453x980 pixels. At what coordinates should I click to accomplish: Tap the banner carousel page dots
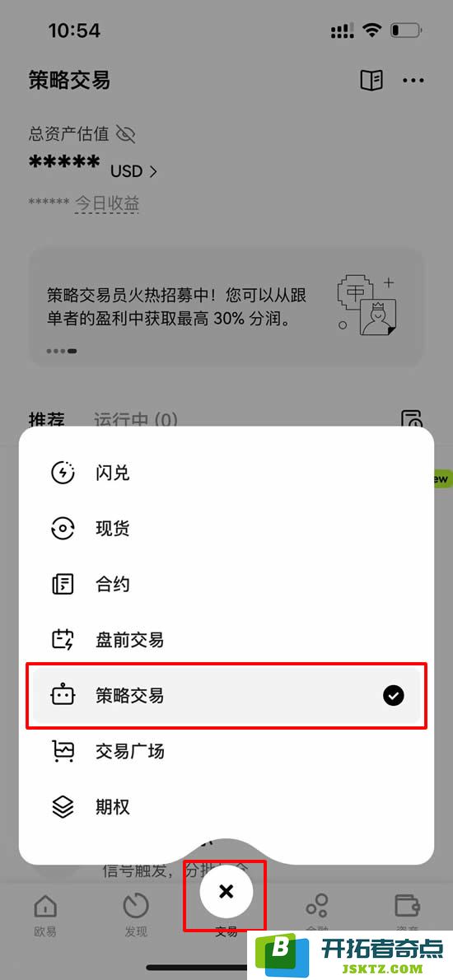click(x=61, y=352)
